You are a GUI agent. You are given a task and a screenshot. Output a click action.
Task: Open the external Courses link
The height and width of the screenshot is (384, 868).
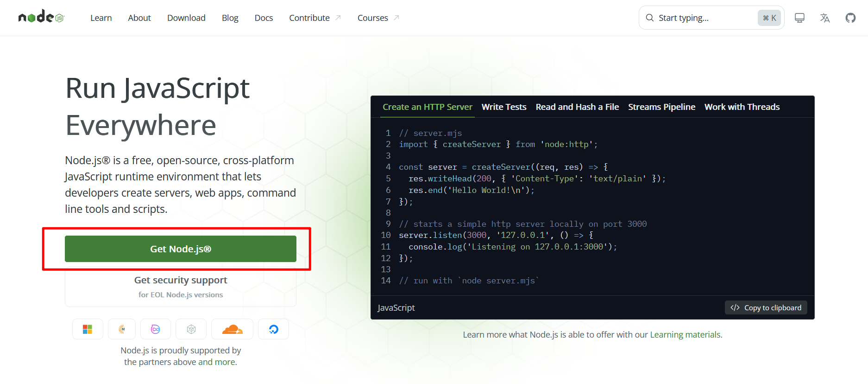pyautogui.click(x=378, y=18)
